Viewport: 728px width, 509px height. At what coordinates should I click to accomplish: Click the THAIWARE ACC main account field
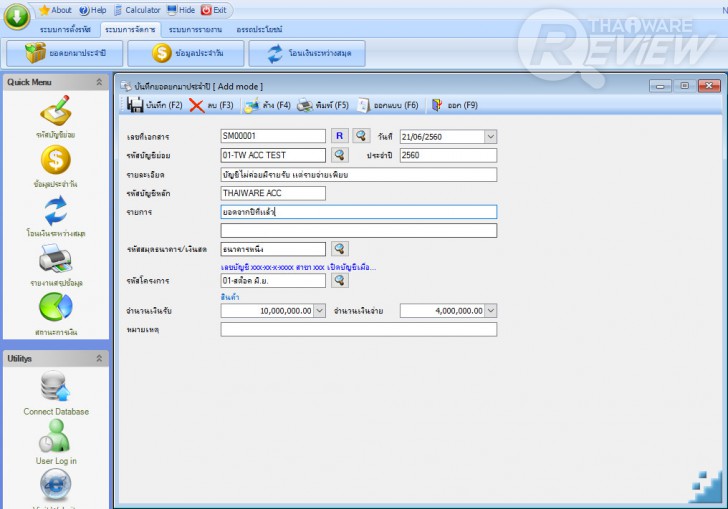[273, 193]
